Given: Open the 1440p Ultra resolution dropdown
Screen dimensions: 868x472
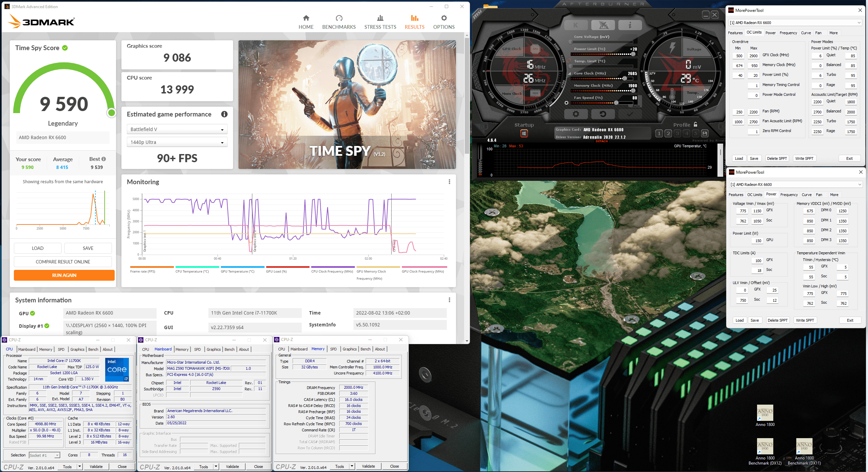Looking at the screenshot, I should coord(177,142).
